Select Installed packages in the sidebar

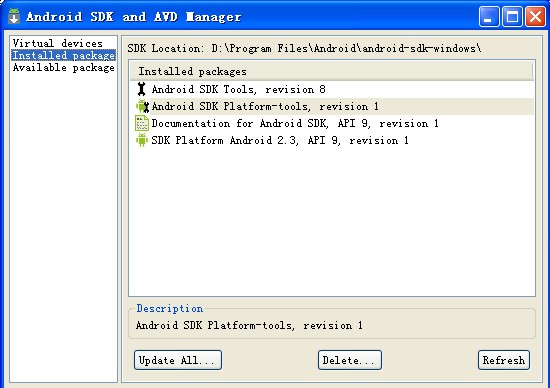[63, 55]
